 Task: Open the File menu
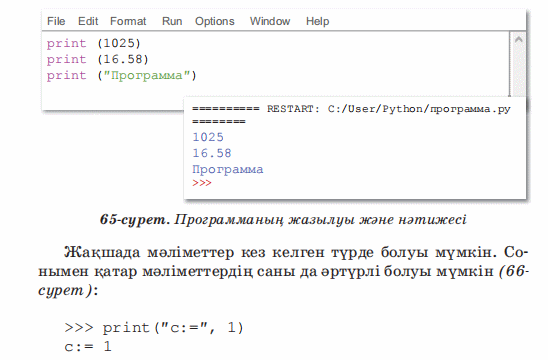pos(56,21)
